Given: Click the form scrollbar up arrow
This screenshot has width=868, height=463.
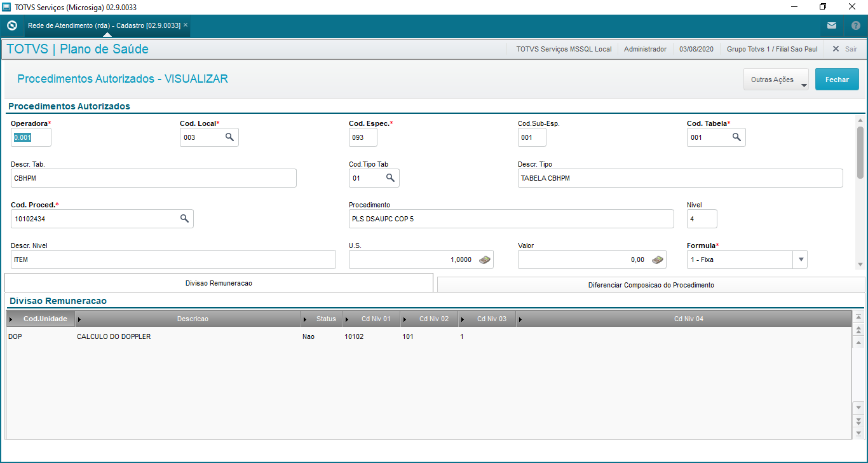Looking at the screenshot, I should click(x=860, y=120).
